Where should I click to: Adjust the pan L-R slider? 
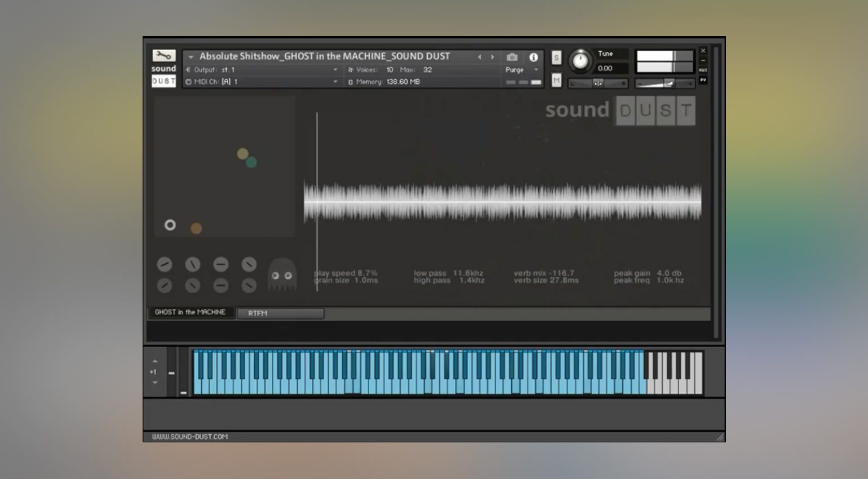pyautogui.click(x=597, y=83)
